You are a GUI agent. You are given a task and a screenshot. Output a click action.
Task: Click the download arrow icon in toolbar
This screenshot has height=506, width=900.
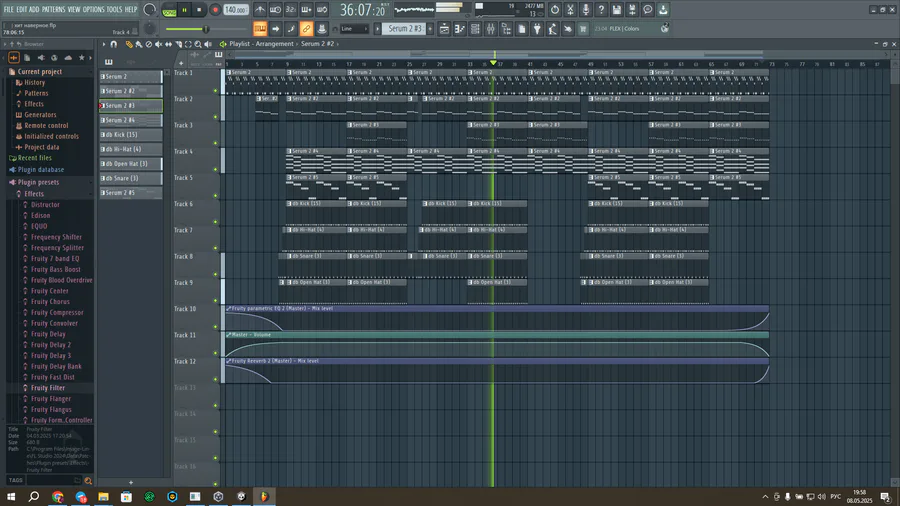(x=663, y=10)
